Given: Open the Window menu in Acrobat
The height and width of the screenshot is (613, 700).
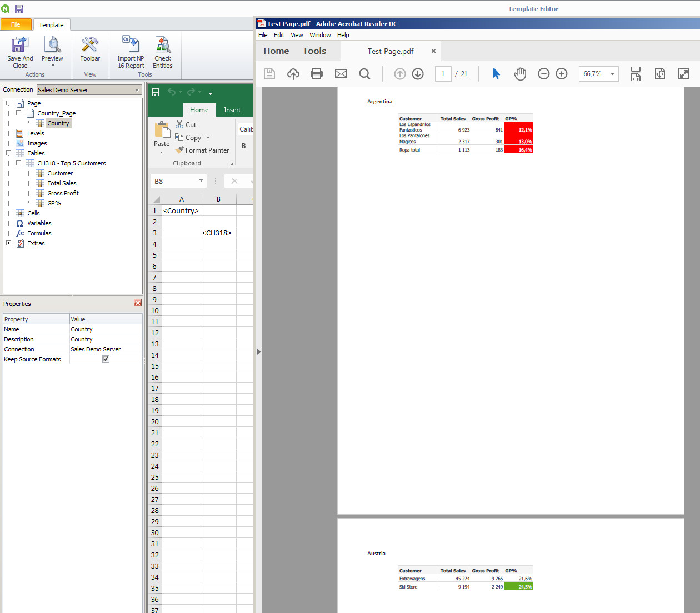Looking at the screenshot, I should [x=320, y=35].
